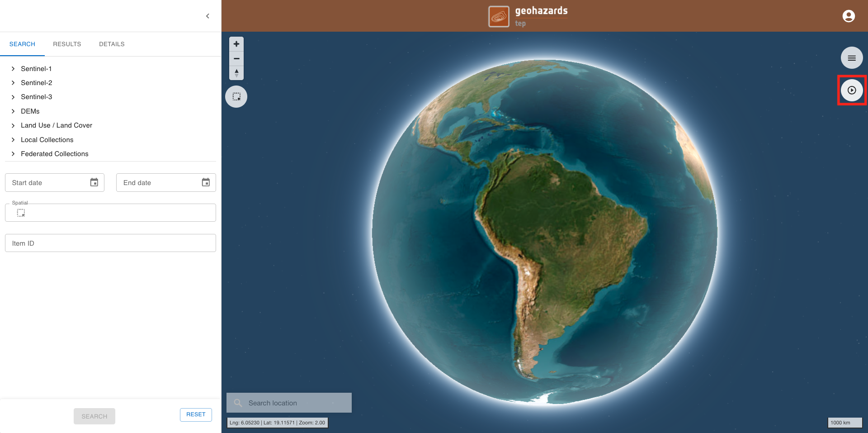The height and width of the screenshot is (433, 868).
Task: Open the user account profile
Action: coord(849,16)
